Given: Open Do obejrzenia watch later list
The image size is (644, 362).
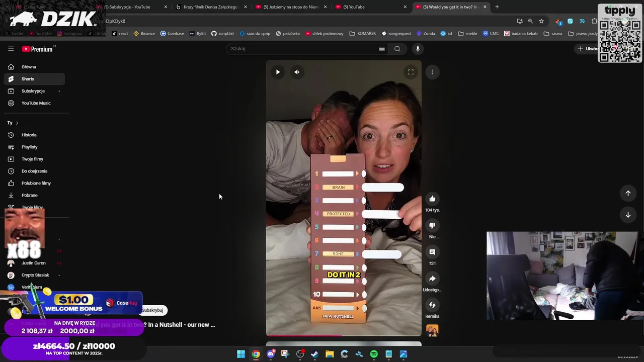Looking at the screenshot, I should [x=34, y=171].
